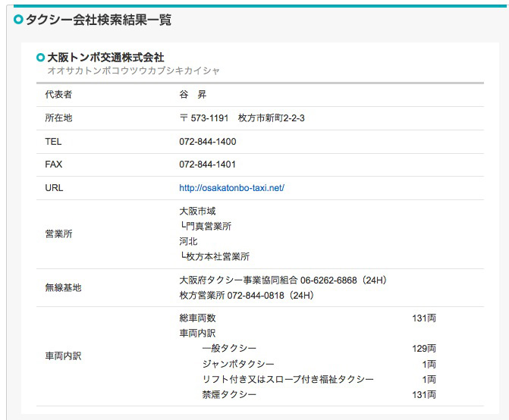509x420 pixels.
Task: Click the 1両 value beside 福祉タクシー
Action: (429, 379)
